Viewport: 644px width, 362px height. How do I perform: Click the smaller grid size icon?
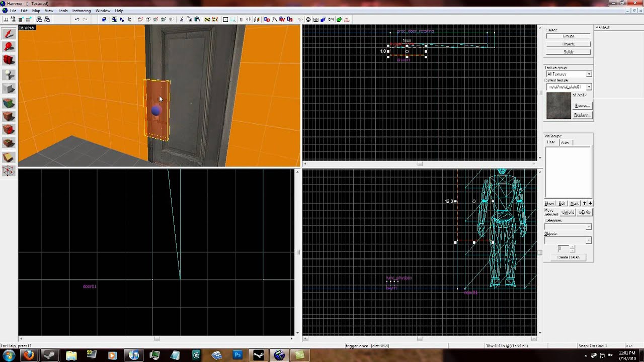[x=20, y=20]
